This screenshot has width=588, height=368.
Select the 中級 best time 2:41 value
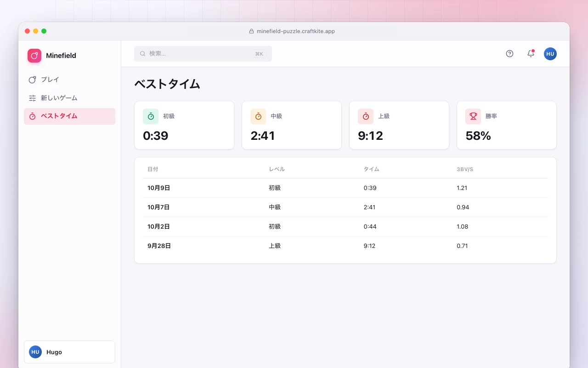click(x=263, y=136)
